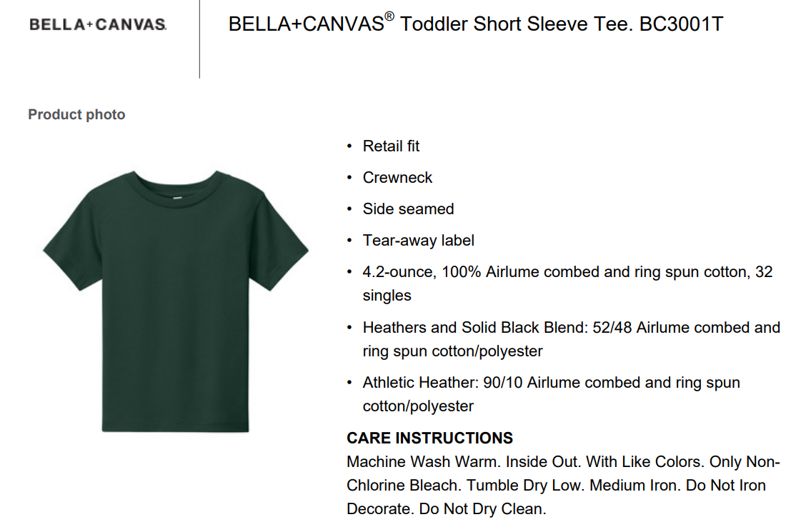Viewport: 796px width, 532px height.
Task: Click the registered trademark symbol in the title
Action: click(x=389, y=16)
